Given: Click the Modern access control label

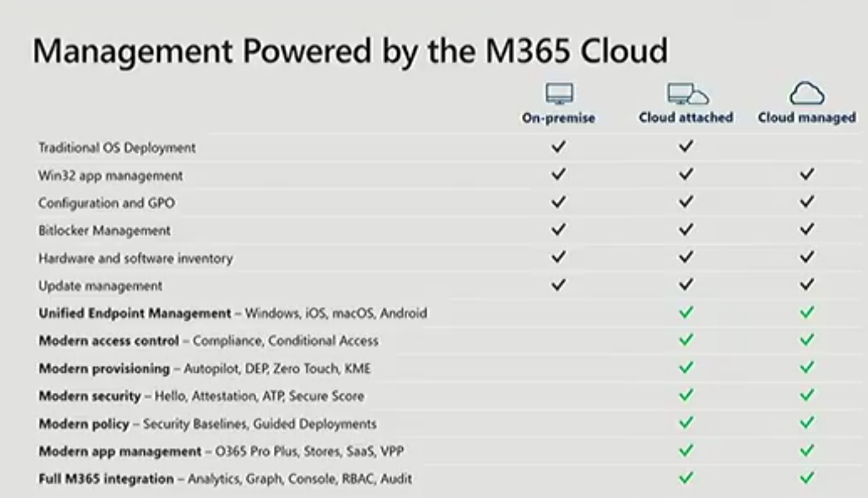Looking at the screenshot, I should click(x=109, y=341).
